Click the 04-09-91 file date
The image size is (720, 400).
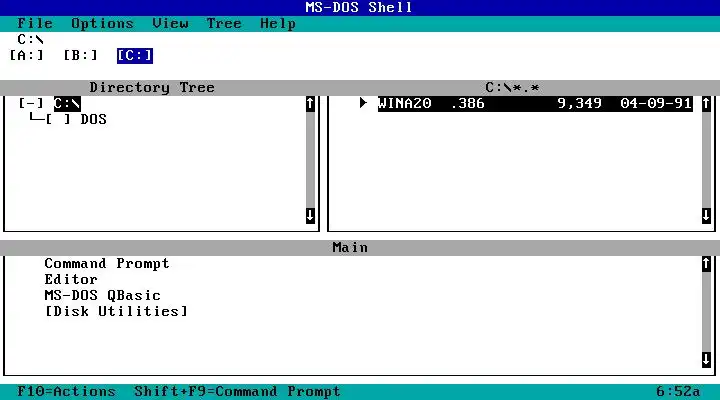pyautogui.click(x=656, y=103)
